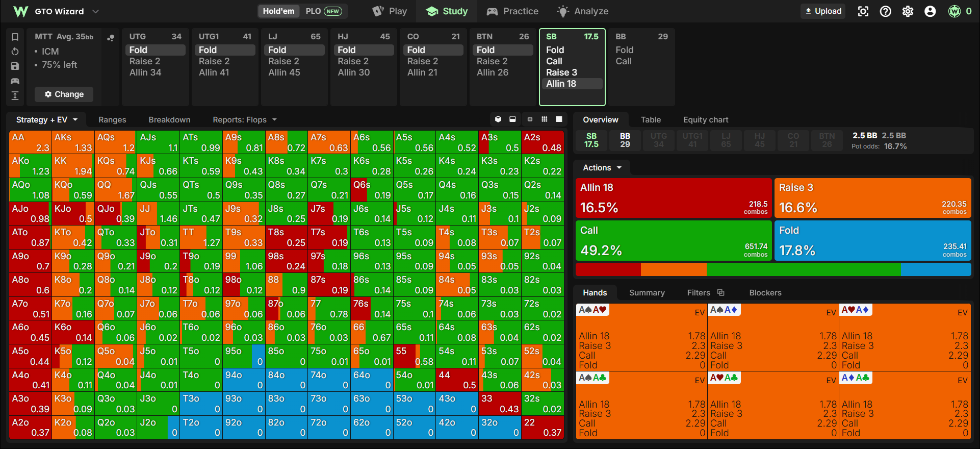Select the 22 cell in the hand matrix
Image resolution: width=980 pixels, height=449 pixels.
point(543,428)
